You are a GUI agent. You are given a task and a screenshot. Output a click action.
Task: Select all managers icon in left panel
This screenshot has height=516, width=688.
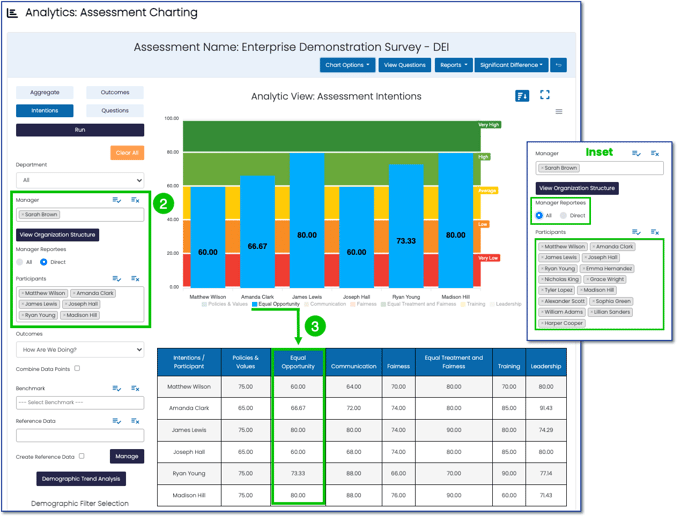[x=117, y=200]
